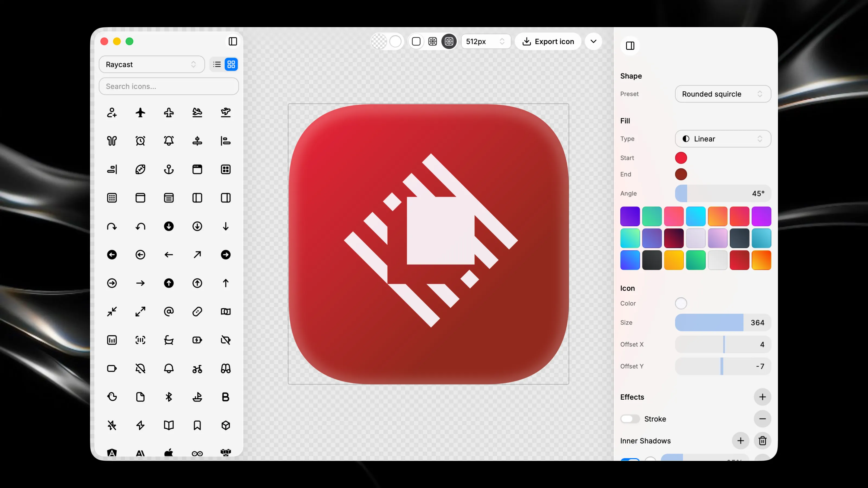The image size is (868, 488).
Task: Click the red icon preview on canvas
Action: coord(429,244)
